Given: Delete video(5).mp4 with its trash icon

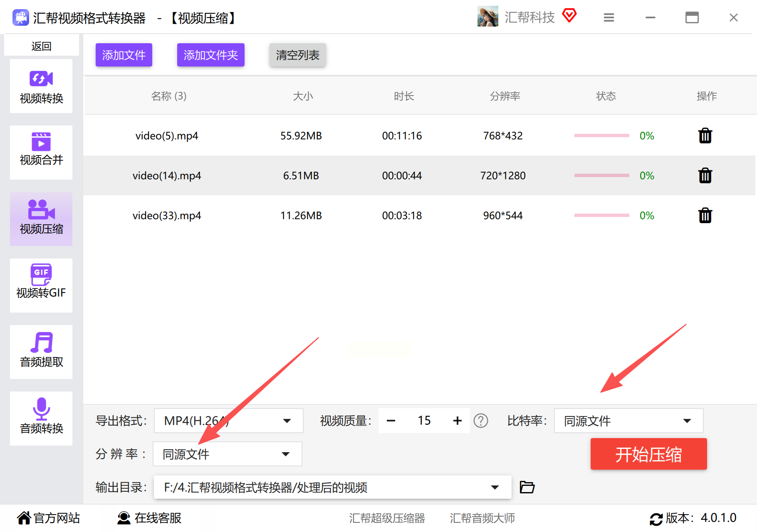Looking at the screenshot, I should tap(705, 135).
